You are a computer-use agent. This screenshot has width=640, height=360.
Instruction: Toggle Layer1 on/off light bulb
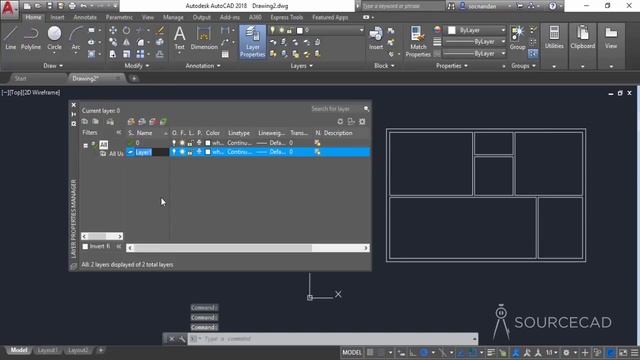pos(174,152)
